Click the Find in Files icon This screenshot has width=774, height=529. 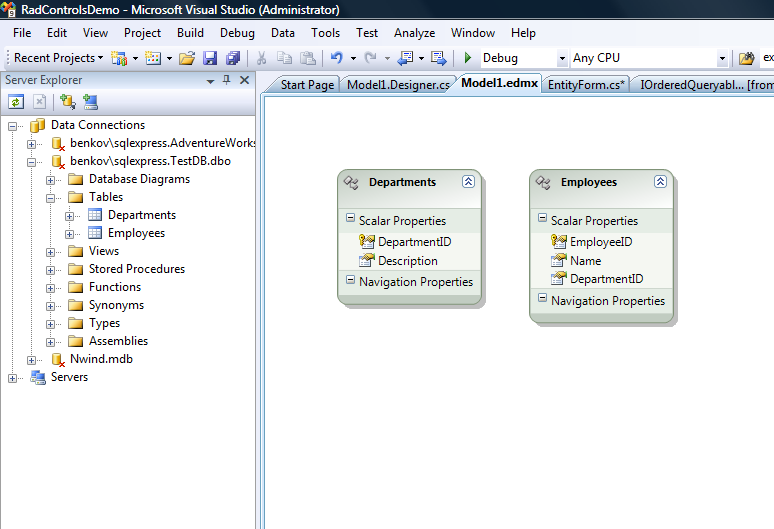point(746,58)
